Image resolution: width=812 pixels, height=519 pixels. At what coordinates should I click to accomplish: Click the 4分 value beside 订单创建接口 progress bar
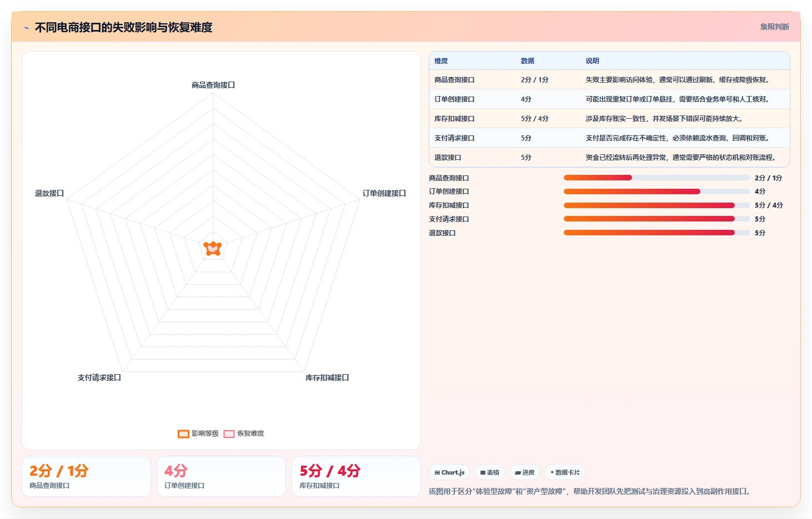[x=760, y=192]
